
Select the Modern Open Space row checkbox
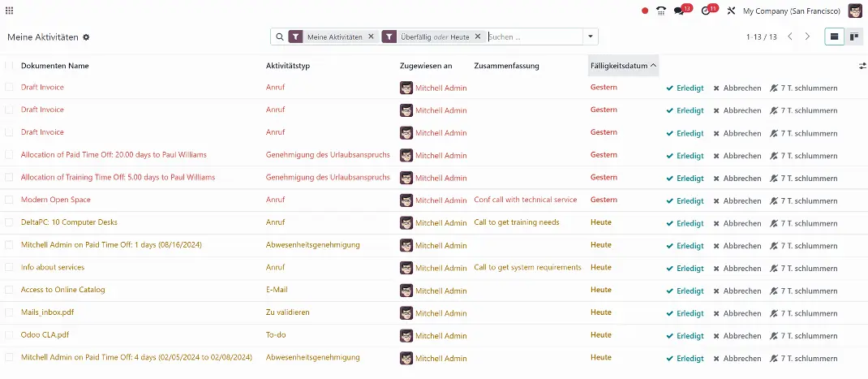click(x=9, y=200)
